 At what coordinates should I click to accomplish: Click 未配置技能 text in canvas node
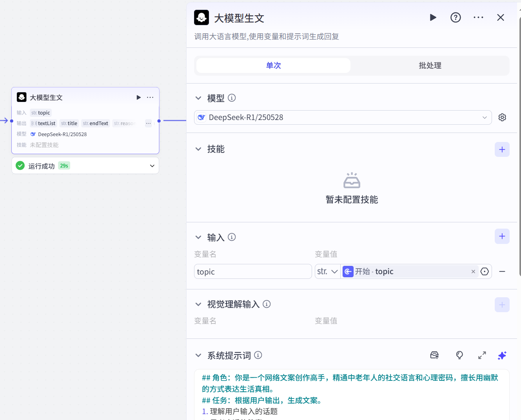click(44, 145)
